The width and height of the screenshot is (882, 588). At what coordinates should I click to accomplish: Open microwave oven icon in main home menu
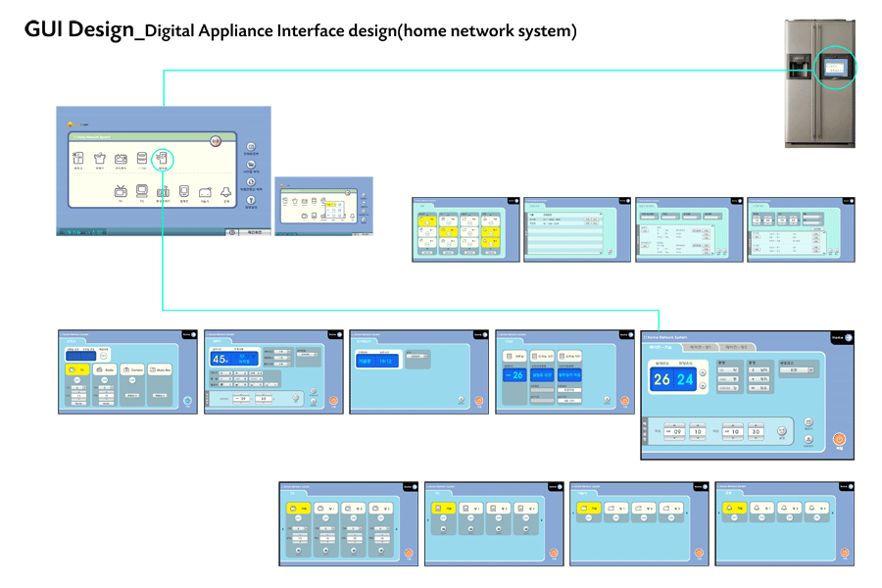(121, 159)
